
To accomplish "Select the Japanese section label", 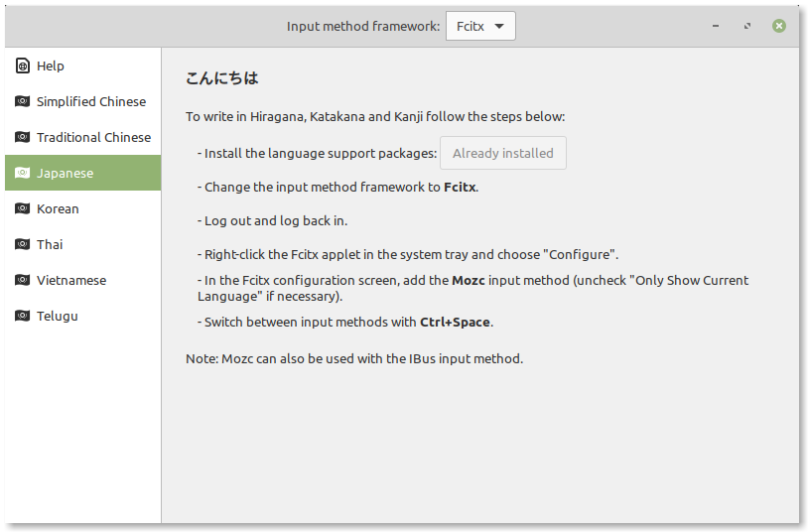I will (x=65, y=174).
